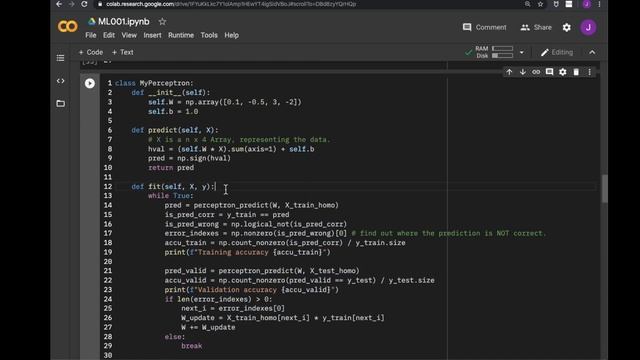640x360 pixels.
Task: Open the code snippets sidebar icon
Action: [60, 81]
